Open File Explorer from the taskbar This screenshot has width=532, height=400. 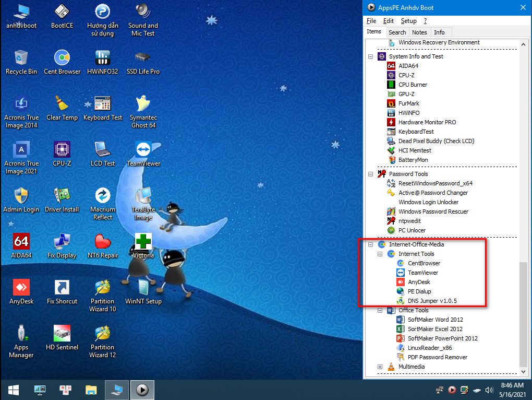[x=91, y=390]
